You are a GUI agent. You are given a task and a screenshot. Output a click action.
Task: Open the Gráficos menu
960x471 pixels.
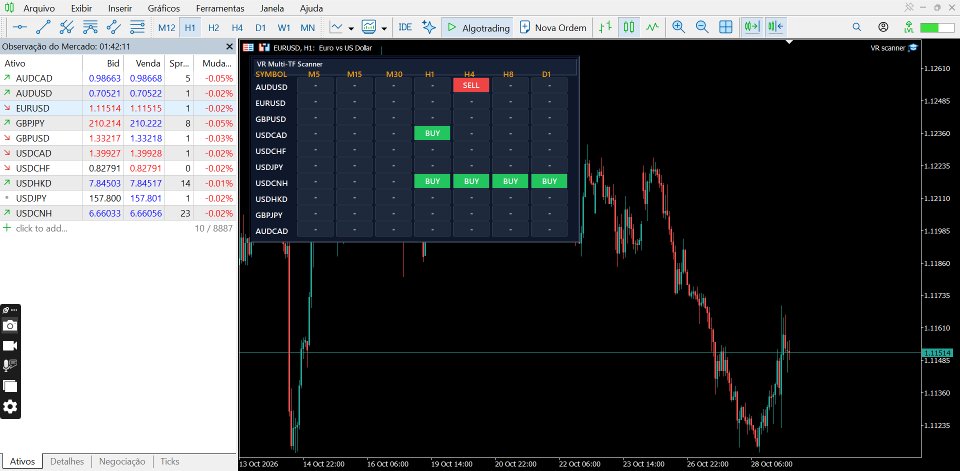click(x=164, y=9)
